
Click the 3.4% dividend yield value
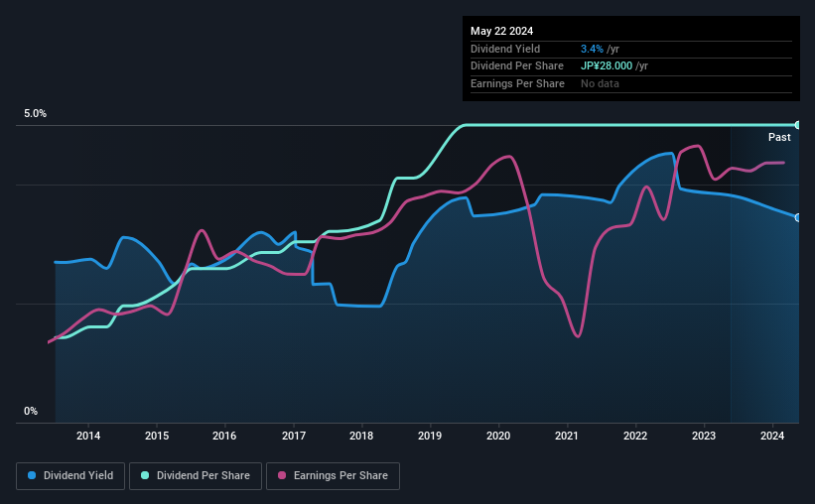(592, 49)
